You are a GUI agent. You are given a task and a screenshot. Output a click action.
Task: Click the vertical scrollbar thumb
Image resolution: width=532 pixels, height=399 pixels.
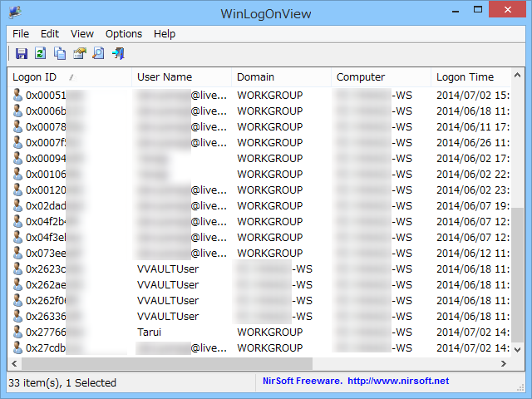(517, 275)
